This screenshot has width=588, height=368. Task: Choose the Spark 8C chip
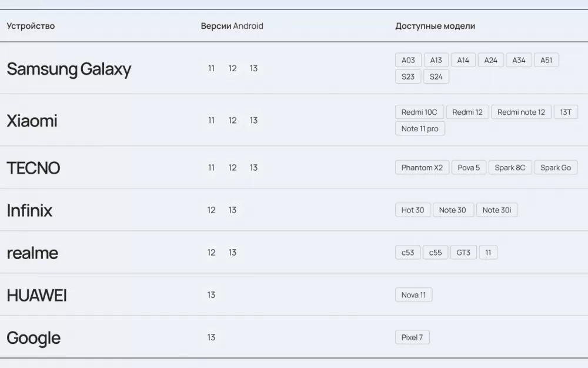point(510,167)
